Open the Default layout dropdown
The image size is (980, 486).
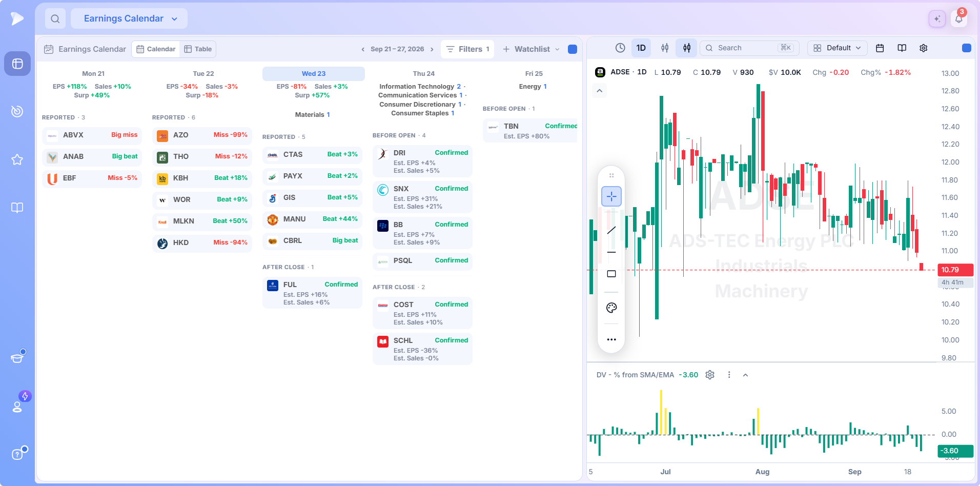click(x=838, y=48)
